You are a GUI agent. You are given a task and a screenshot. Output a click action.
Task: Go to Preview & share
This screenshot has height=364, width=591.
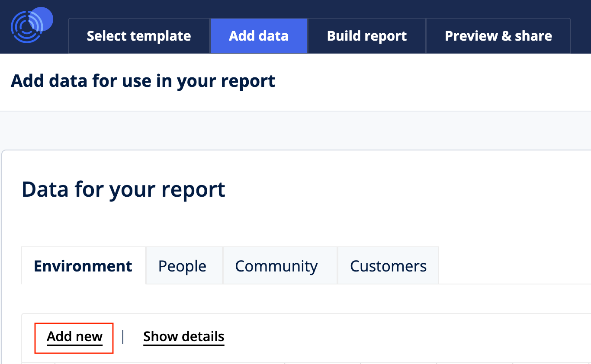point(498,36)
